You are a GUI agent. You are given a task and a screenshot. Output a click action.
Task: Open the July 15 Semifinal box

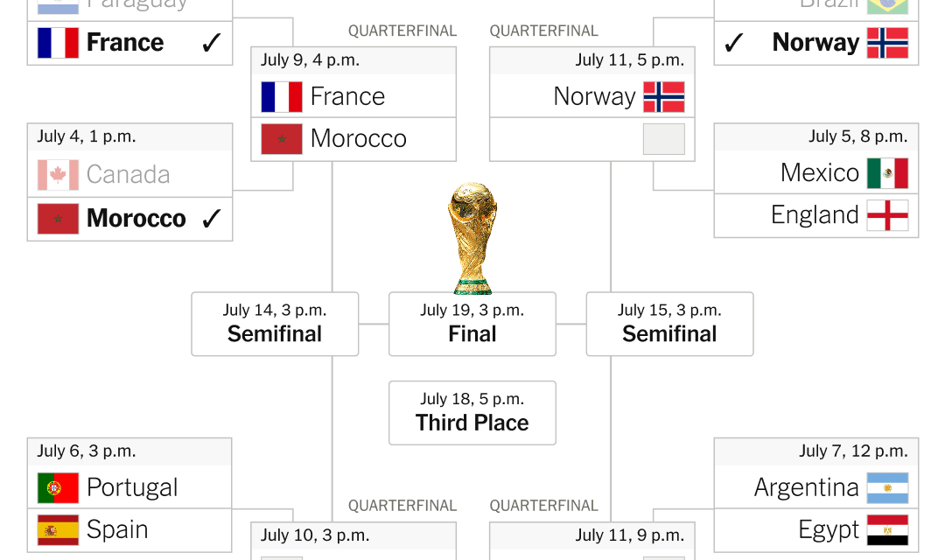[x=669, y=325]
